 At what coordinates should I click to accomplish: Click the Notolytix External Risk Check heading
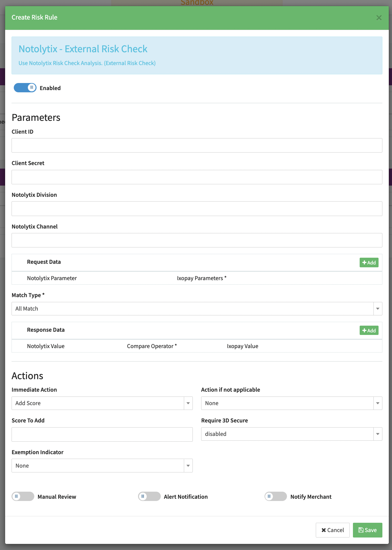tap(83, 49)
